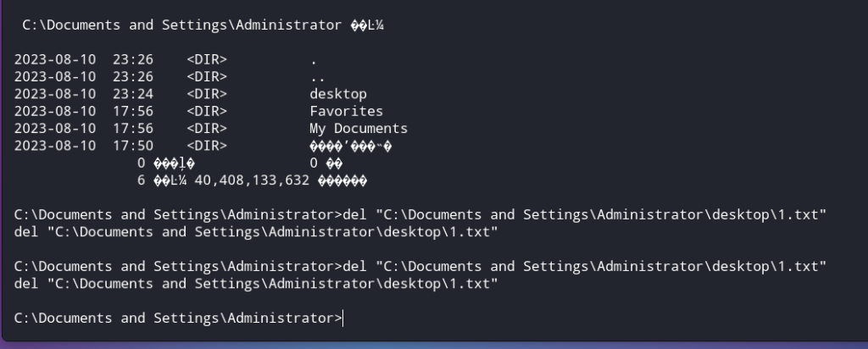Viewport: 868px width, 349px height.
Task: Click the echoed del line below first command
Action: coord(256,232)
